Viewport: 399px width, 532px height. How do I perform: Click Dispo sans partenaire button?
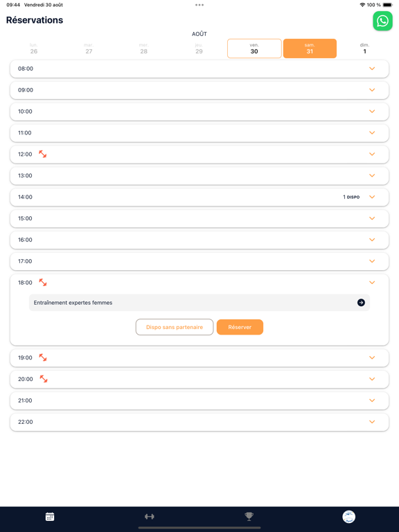175,327
